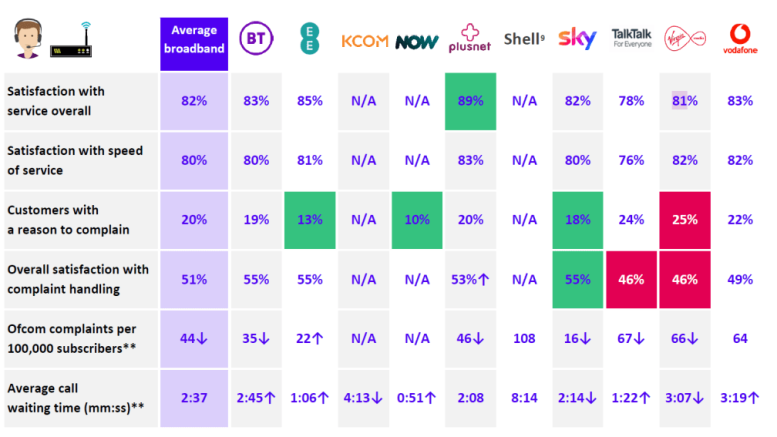Viewport: 777px width, 437px height.
Task: Click the Shell logo
Action: click(x=524, y=40)
